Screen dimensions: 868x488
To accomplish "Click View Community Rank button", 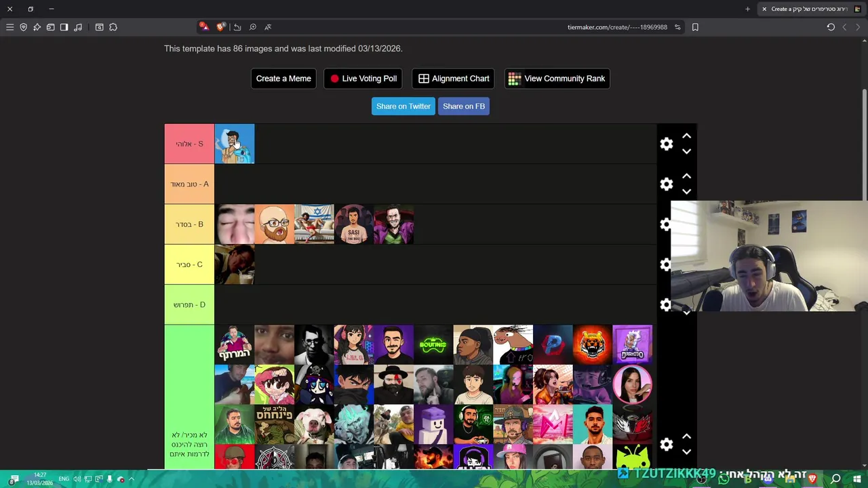I will [557, 79].
